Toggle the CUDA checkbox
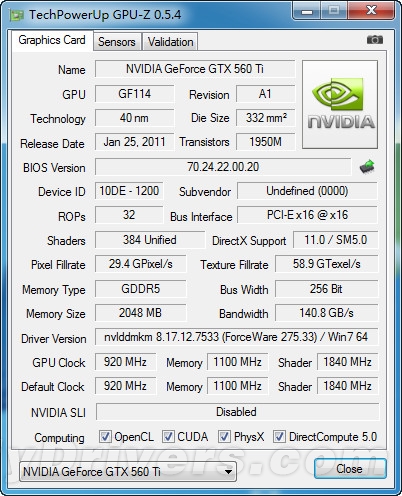 [168, 437]
